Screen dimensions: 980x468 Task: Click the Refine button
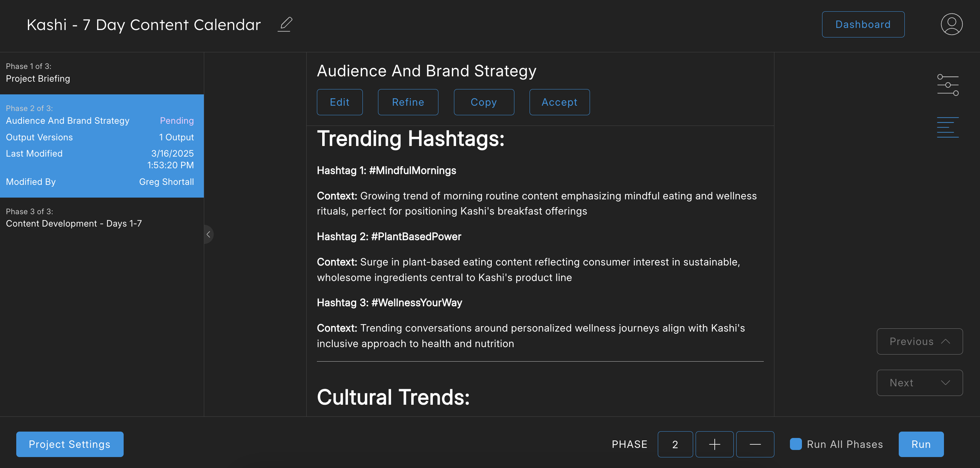click(408, 102)
